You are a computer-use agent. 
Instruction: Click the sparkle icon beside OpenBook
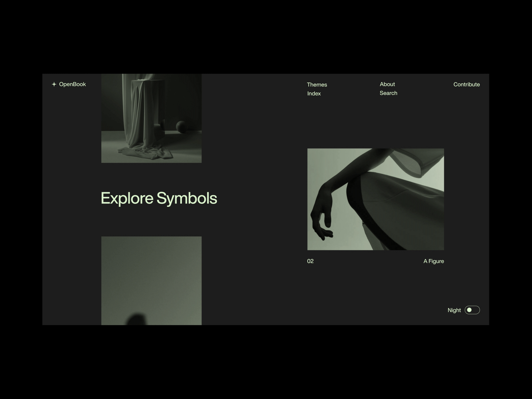54,84
